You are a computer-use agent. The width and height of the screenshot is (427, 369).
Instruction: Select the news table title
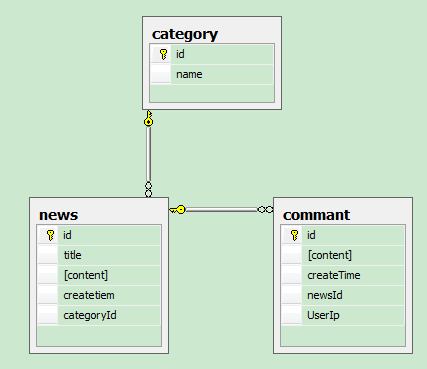click(59, 215)
